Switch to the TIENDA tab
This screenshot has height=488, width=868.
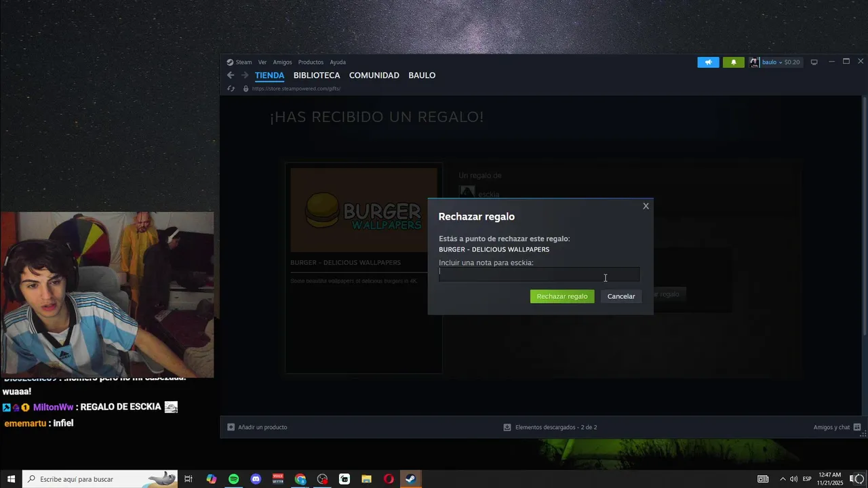click(x=269, y=75)
